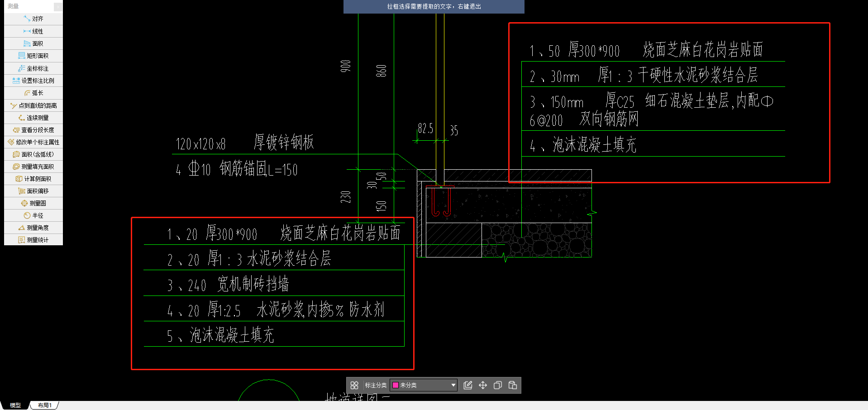Choose 面积(含弧线) area with arcs tool

pyautogui.click(x=33, y=154)
